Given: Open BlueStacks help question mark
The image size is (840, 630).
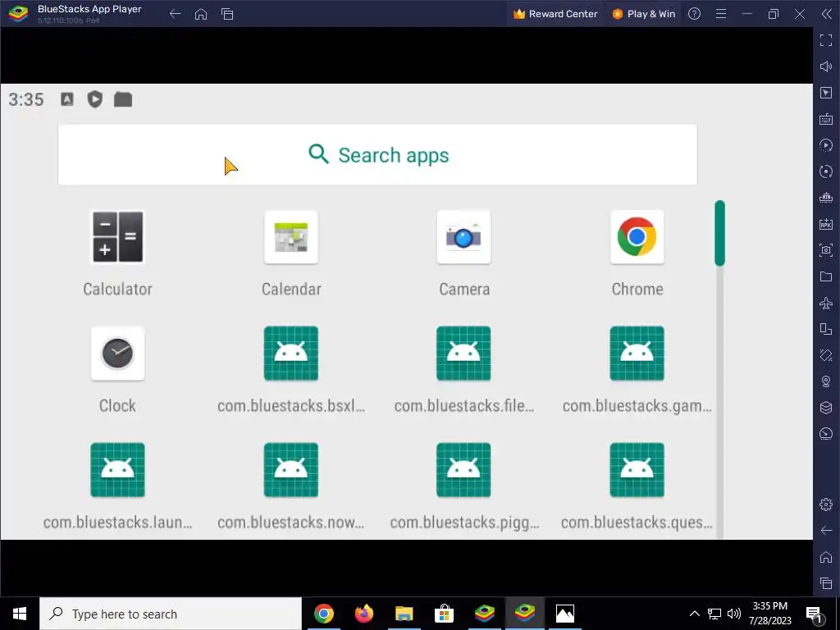Looking at the screenshot, I should [694, 14].
